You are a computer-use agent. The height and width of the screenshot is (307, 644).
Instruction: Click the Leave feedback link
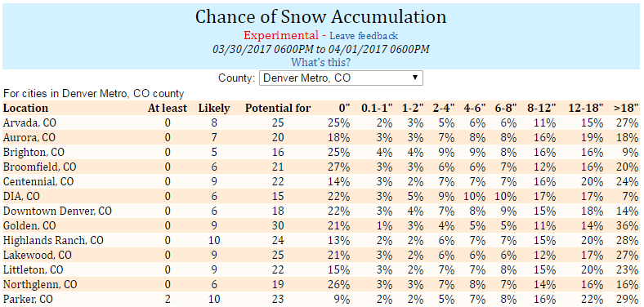tap(364, 36)
